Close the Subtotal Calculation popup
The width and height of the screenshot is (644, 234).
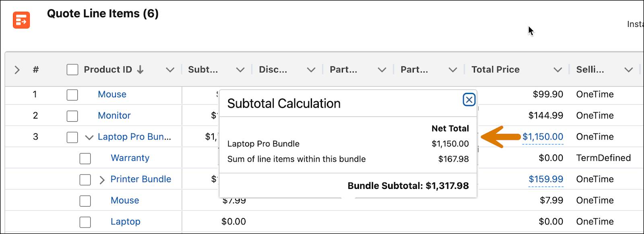[469, 99]
